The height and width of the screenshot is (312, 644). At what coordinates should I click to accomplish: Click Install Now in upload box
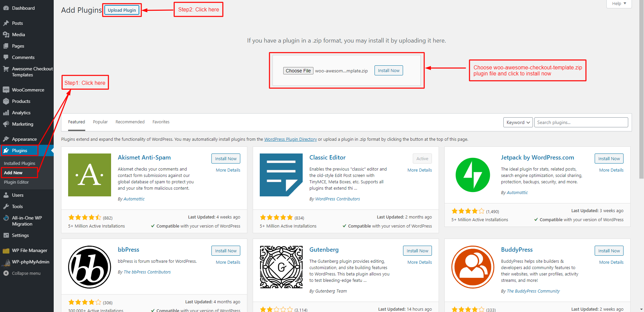[389, 70]
